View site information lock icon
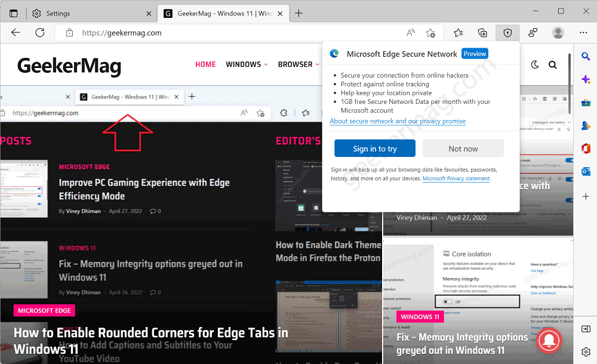597x364 pixels. pos(69,33)
